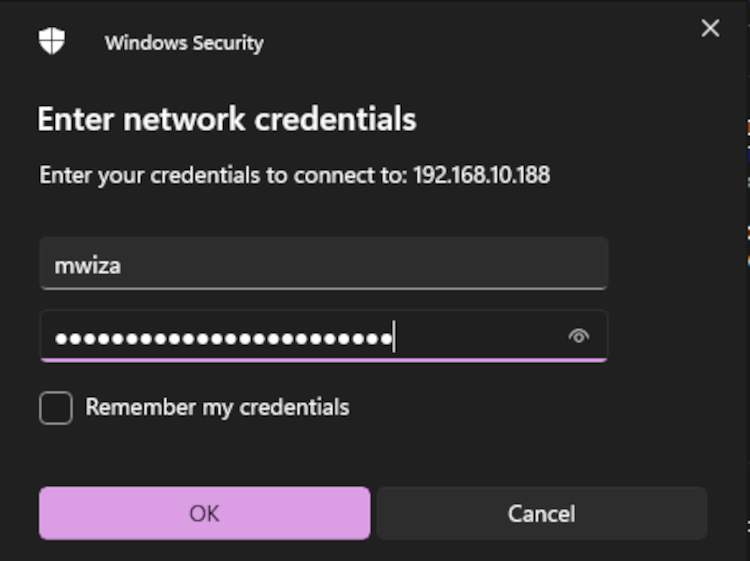Click the 192.168.10.188 address text
Screen dimensions: 750x561
pos(482,175)
